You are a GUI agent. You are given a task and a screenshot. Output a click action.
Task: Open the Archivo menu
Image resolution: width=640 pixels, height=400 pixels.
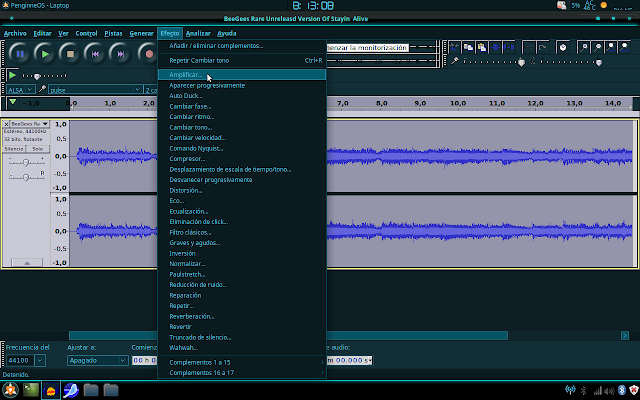tap(15, 33)
